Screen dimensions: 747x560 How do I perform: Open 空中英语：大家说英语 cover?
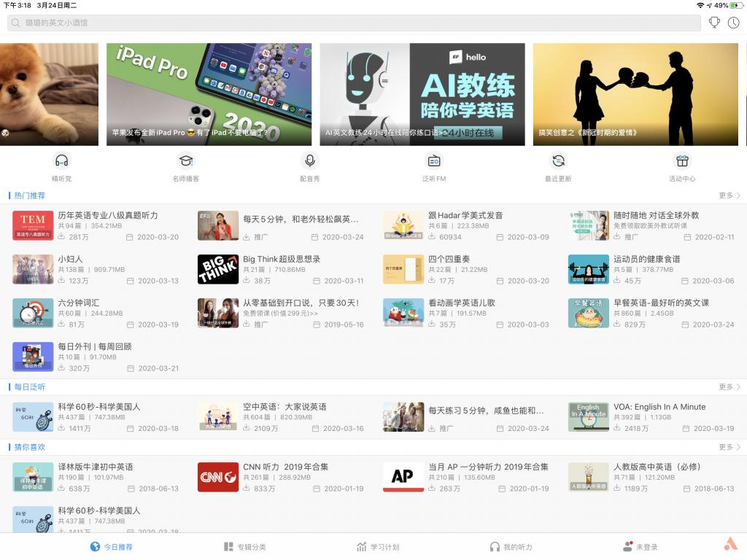point(218,416)
